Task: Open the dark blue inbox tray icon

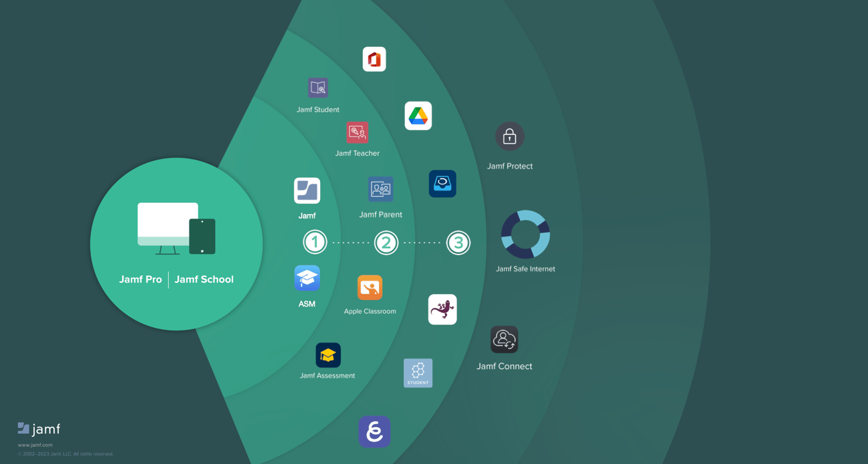Action: [442, 183]
